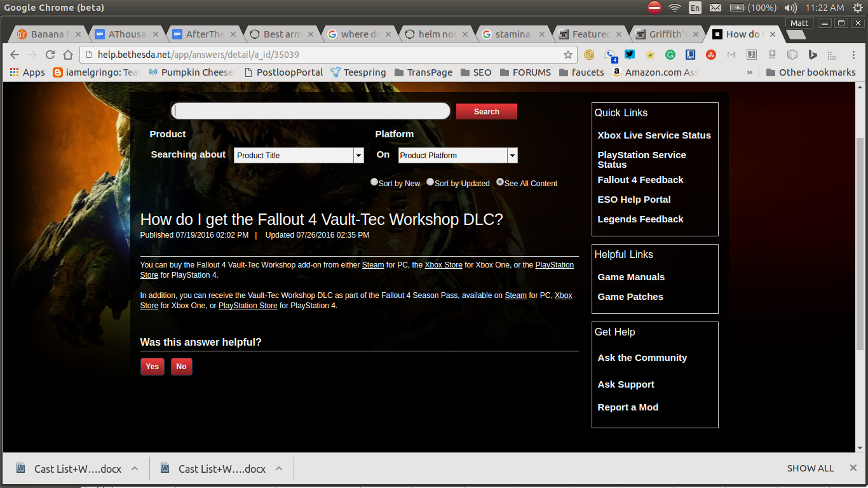Switch to the Best arm tab
The image size is (868, 488).
[281, 34]
